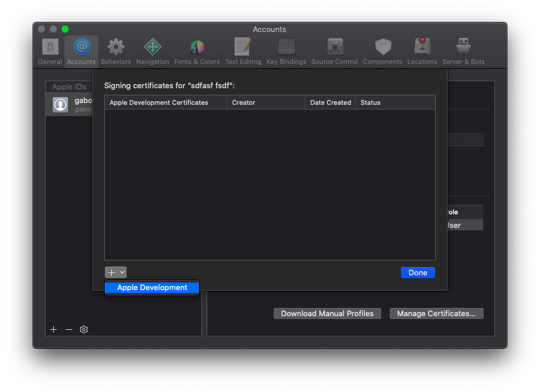Open the Components preferences pane
540x392 pixels.
[382, 52]
